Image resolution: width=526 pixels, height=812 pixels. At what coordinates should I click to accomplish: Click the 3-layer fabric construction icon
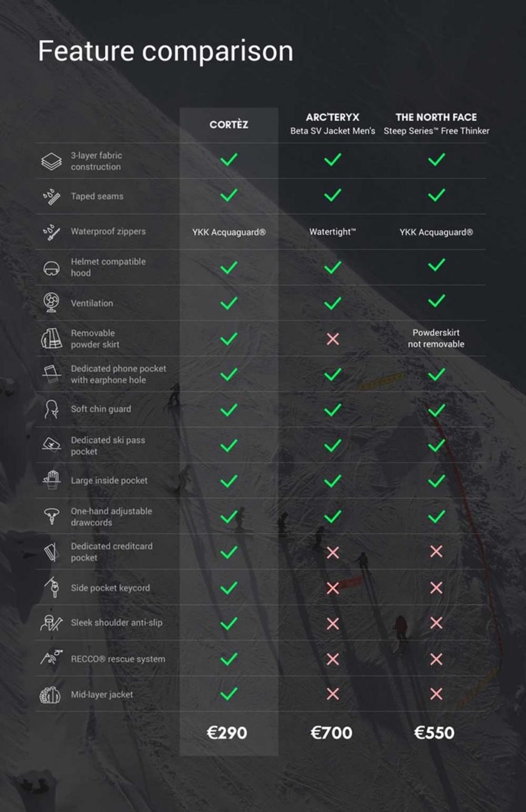[x=51, y=161]
